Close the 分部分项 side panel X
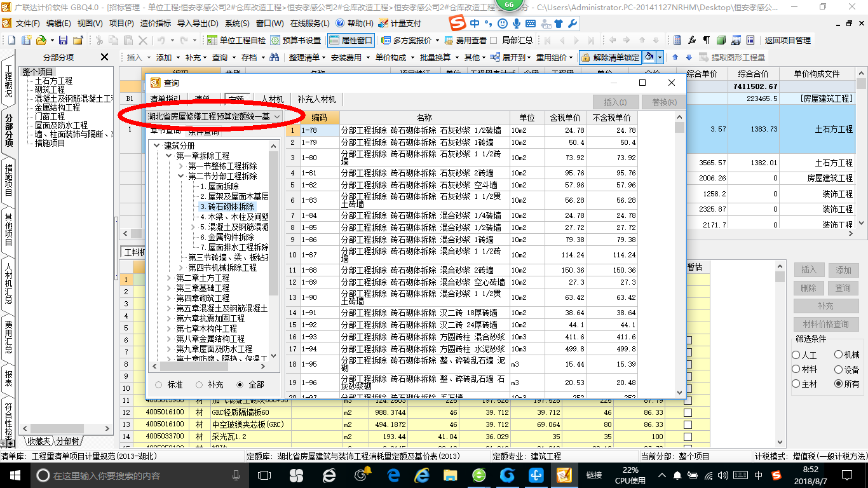 (x=104, y=57)
